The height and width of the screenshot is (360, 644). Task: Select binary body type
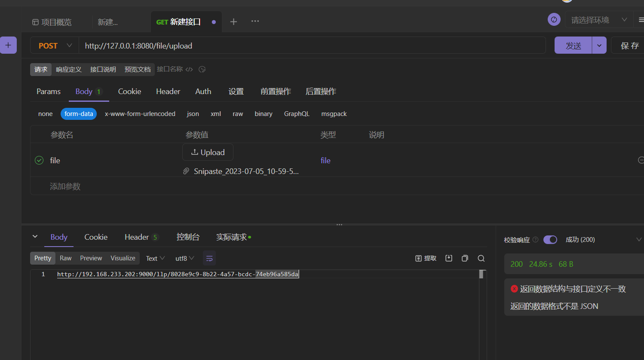tap(264, 114)
